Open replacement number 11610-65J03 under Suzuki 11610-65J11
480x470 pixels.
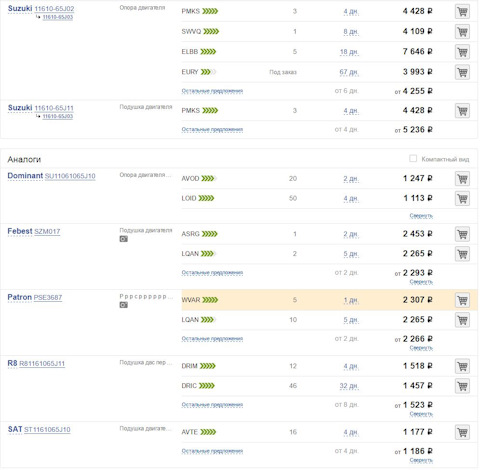(x=58, y=116)
